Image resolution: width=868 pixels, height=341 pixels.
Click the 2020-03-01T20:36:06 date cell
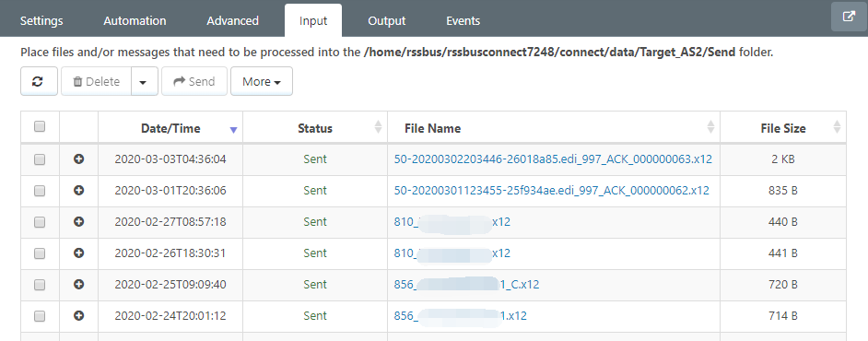pos(170,191)
